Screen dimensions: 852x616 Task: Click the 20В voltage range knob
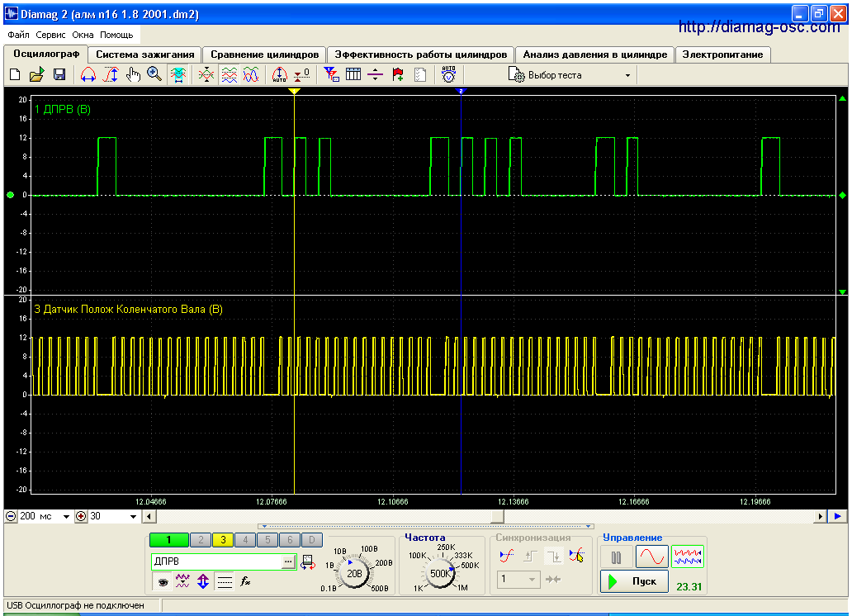[354, 573]
